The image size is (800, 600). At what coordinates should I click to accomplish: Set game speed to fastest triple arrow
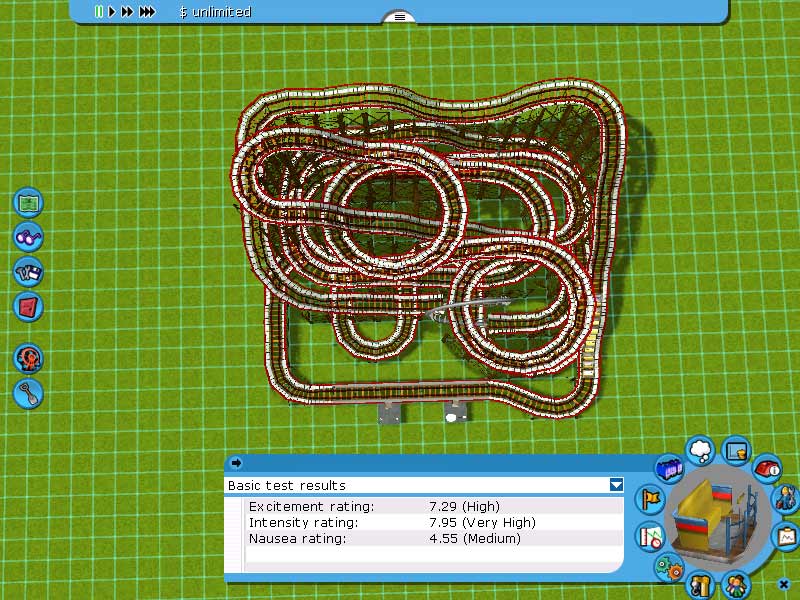pyautogui.click(x=147, y=11)
